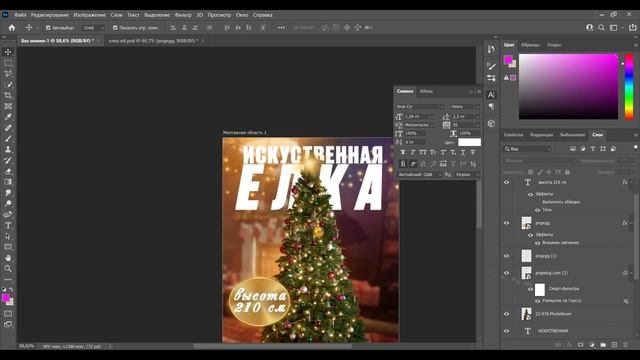The image size is (640, 360).
Task: Hide the 'высота 210 см' text layer
Action: (507, 182)
